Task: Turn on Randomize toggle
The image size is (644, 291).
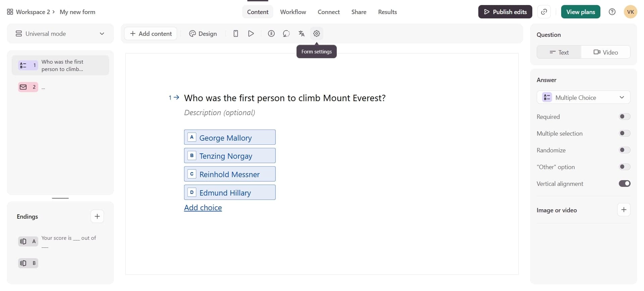Action: [624, 150]
